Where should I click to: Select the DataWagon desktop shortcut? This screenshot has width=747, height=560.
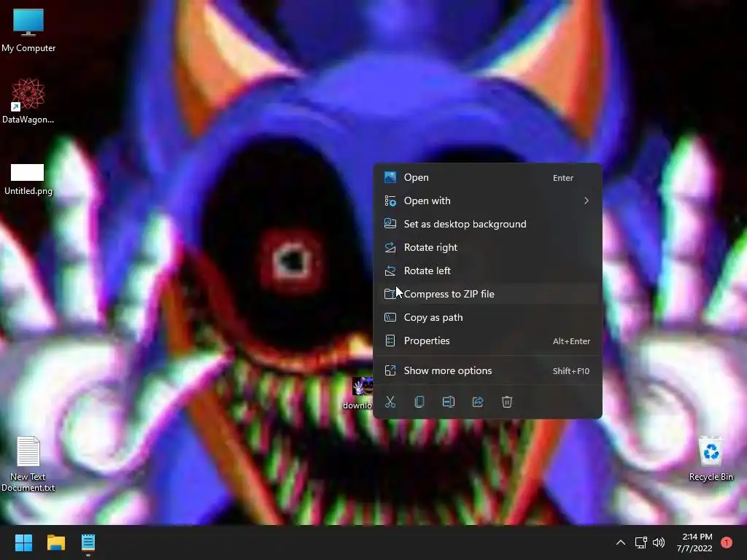[28, 101]
